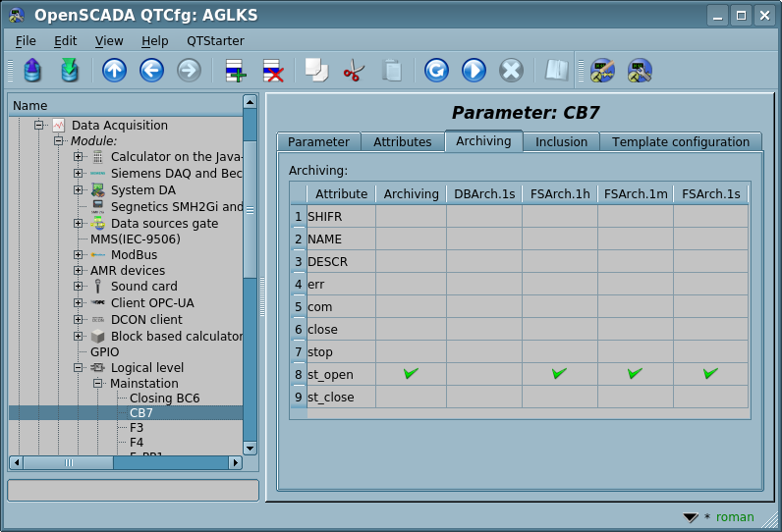
Task: Uncheck st_open Archiving checkbox
Action: [x=411, y=374]
